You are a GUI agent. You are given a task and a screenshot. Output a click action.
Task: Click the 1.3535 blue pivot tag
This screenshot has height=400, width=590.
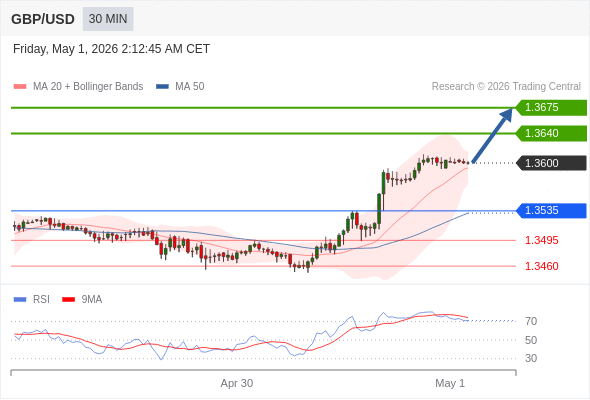551,210
